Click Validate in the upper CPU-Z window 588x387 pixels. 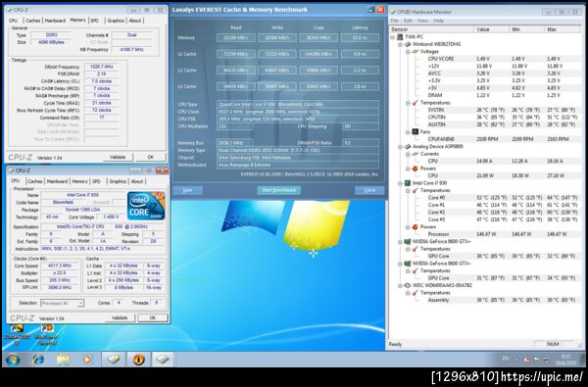pyautogui.click(x=118, y=157)
